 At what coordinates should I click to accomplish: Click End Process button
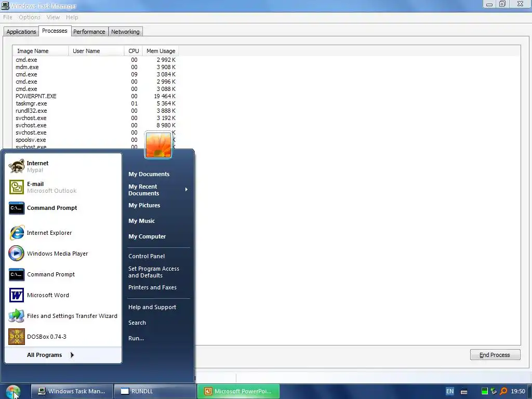click(495, 355)
